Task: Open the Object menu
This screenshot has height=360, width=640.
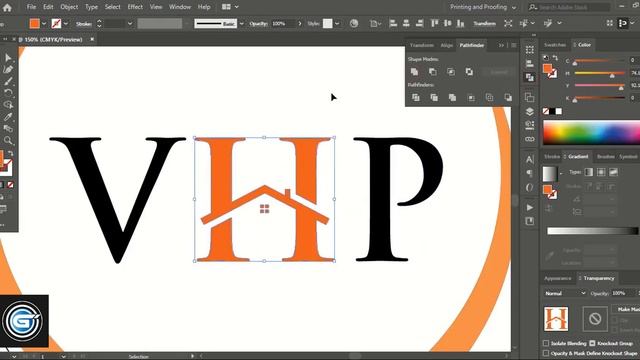Action: pos(69,7)
